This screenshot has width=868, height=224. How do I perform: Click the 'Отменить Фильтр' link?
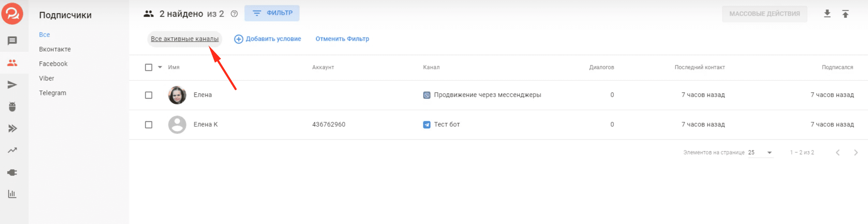tap(342, 39)
